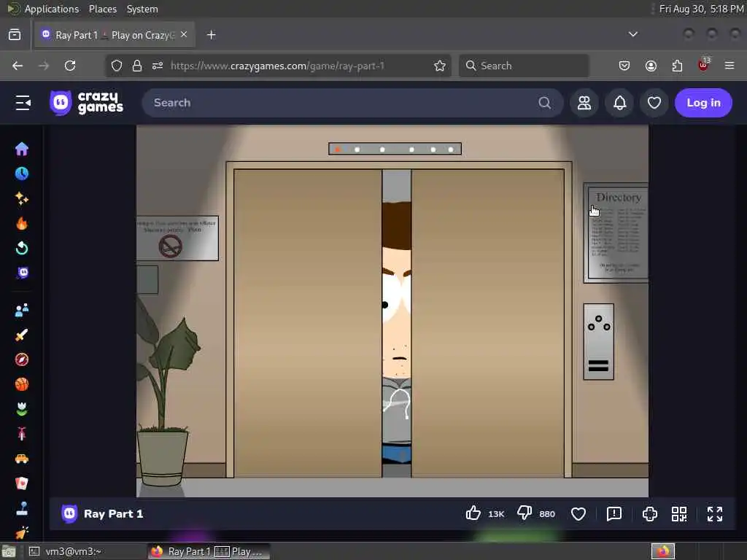This screenshot has width=747, height=560.
Task: Enter fullscreen game mode
Action: coord(715,514)
